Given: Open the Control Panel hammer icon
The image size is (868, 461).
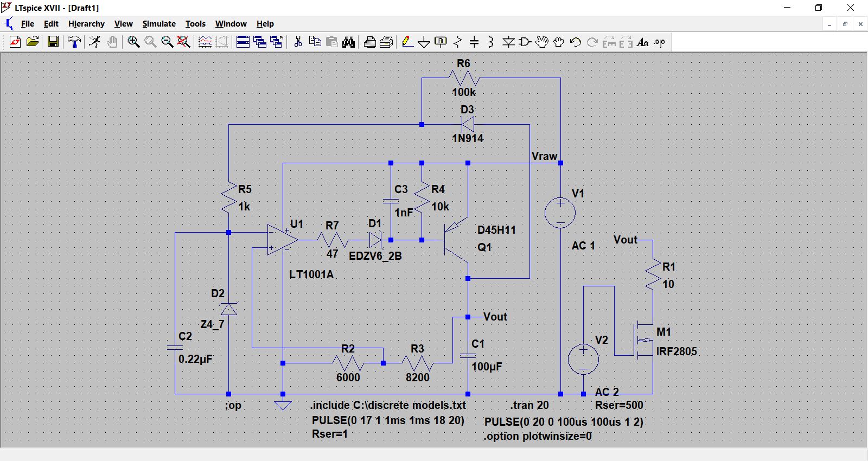Looking at the screenshot, I should click(74, 42).
